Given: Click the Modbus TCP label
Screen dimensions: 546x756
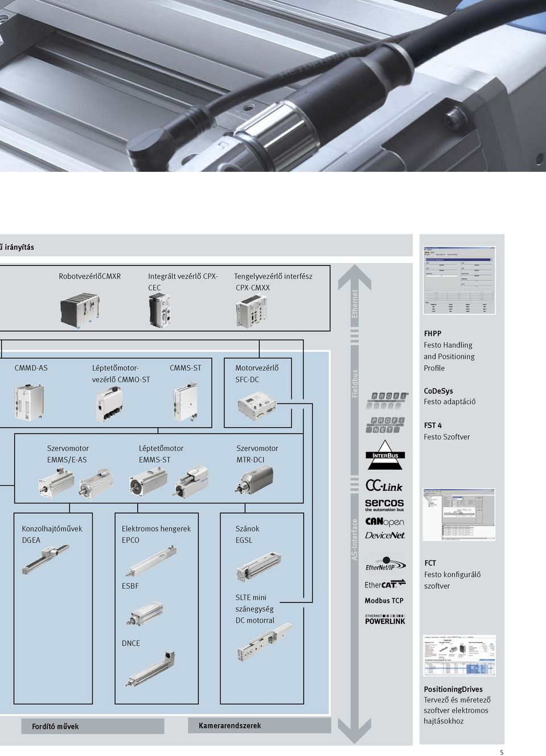Looking at the screenshot, I should (x=384, y=601).
